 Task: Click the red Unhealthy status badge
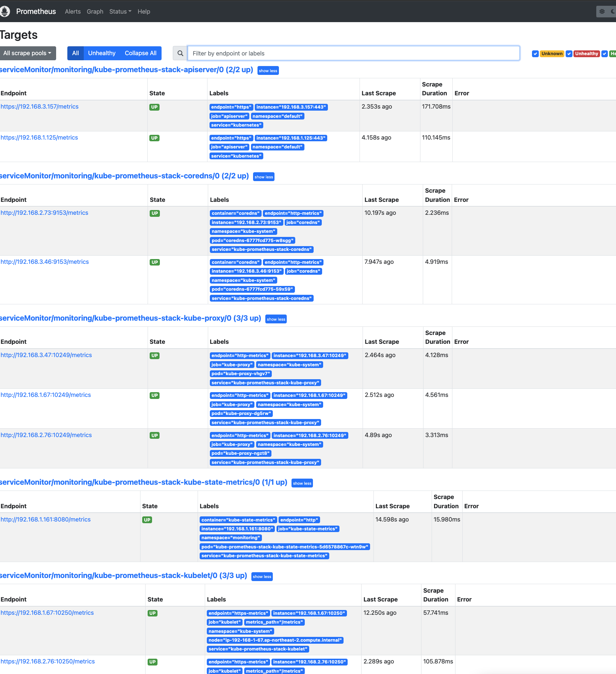586,53
